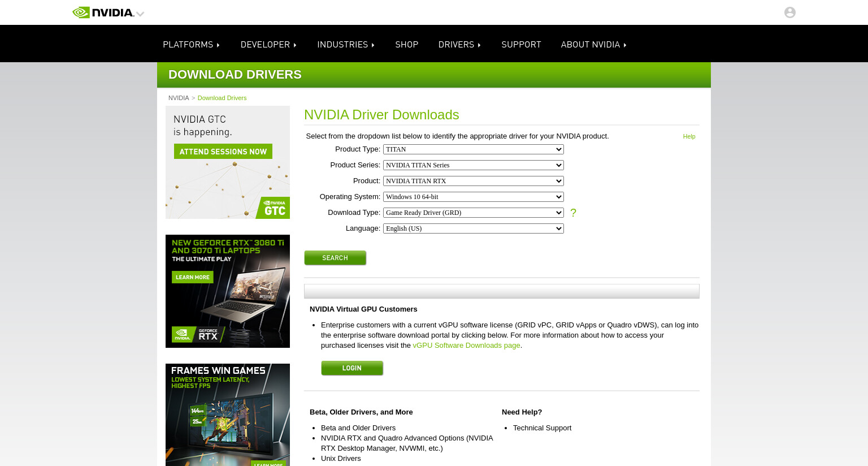
Task: Click the GeForce RTX badge on laptop ad
Action: click(x=198, y=334)
